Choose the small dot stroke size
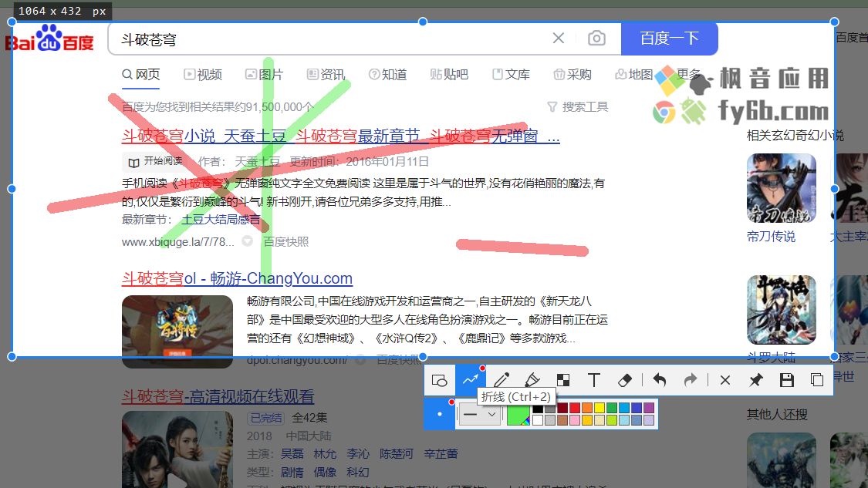The image size is (868, 488). point(440,414)
